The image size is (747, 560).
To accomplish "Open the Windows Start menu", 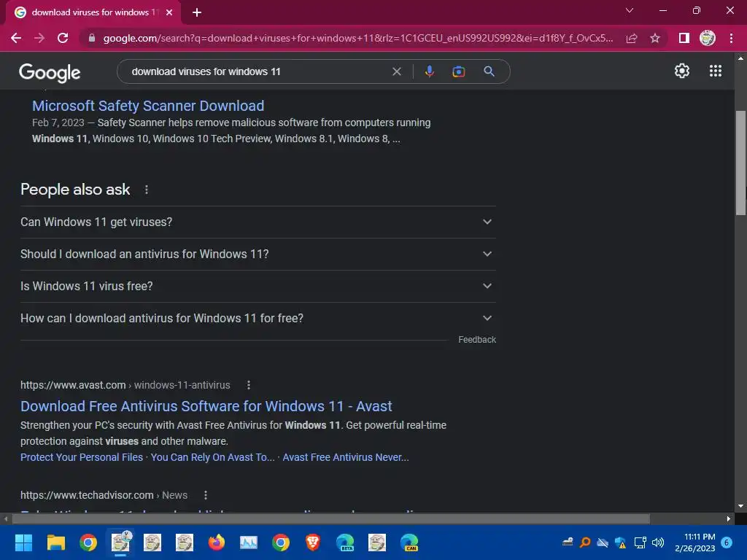I will tap(23, 542).
